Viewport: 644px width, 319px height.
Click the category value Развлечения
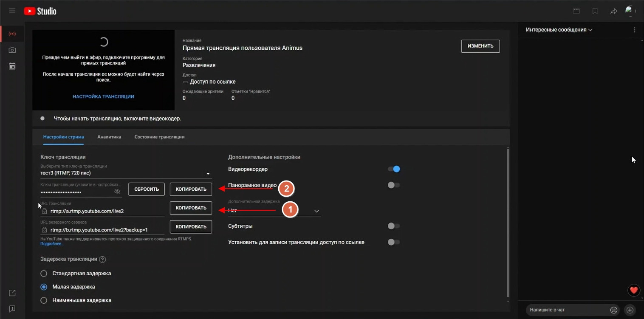pos(199,65)
